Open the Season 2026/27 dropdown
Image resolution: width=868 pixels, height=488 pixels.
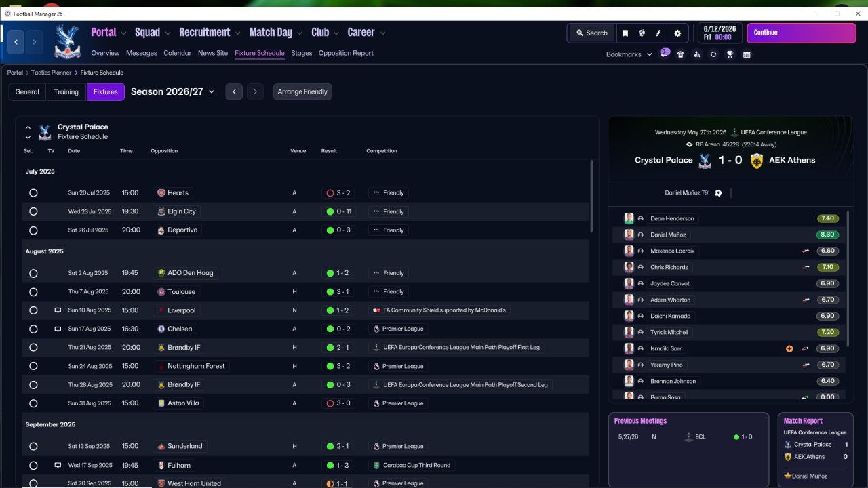coord(172,91)
